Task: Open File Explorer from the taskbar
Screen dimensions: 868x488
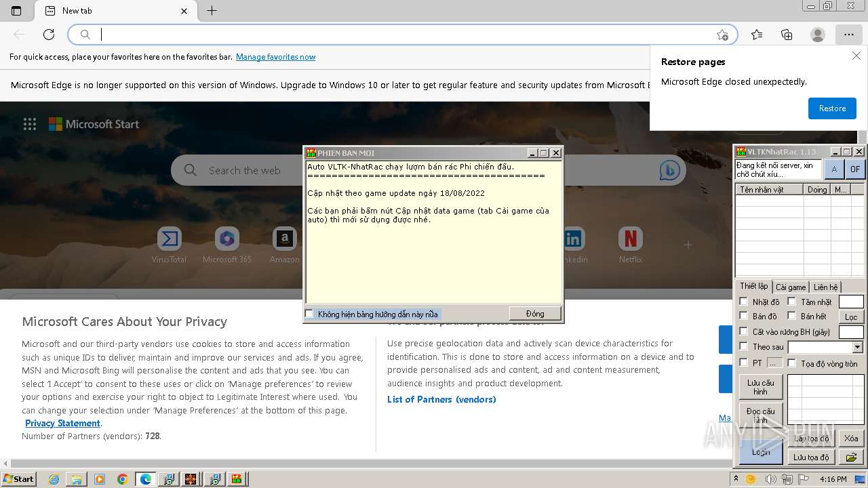Action: click(77, 479)
